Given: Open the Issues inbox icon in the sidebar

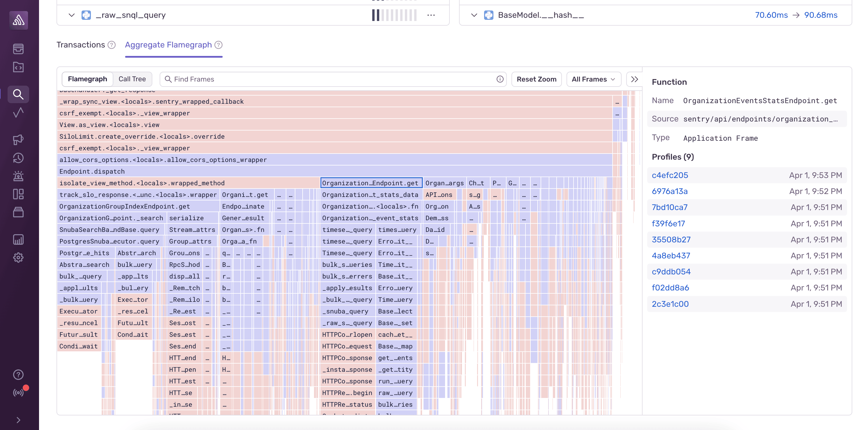Looking at the screenshot, I should click(x=18, y=49).
